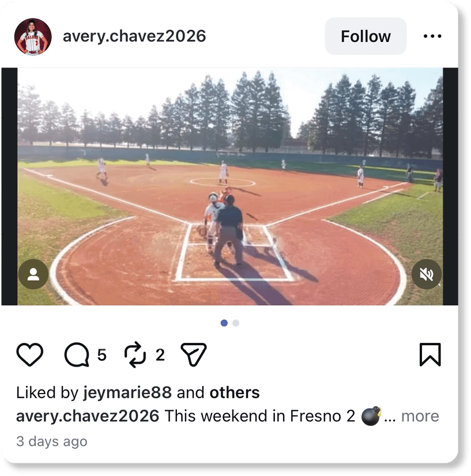The image size is (471, 476).
Task: Open caption author avery.chavez2026 link
Action: 88,416
